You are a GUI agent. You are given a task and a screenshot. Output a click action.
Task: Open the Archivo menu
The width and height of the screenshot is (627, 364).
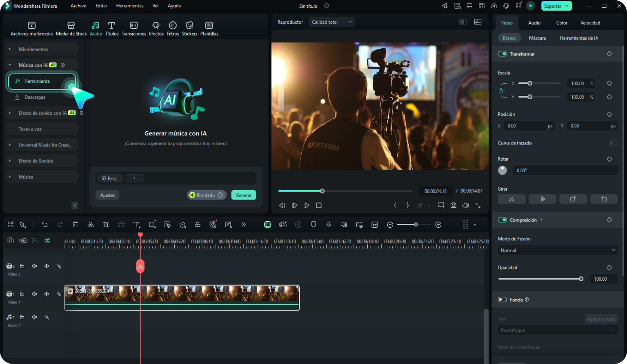[78, 6]
